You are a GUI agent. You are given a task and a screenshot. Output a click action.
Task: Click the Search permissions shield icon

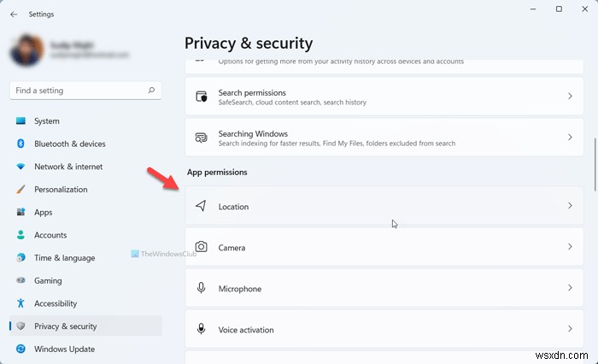coord(202,97)
